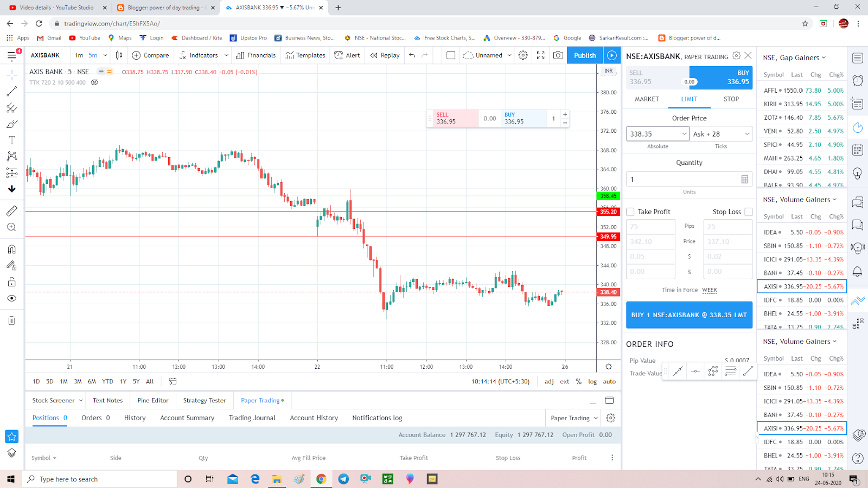
Task: Click the BUY 336.95 panel button
Action: [721, 78]
